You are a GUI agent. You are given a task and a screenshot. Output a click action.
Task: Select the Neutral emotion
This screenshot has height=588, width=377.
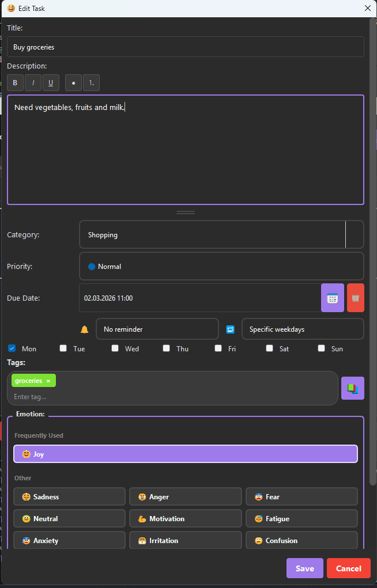click(x=70, y=519)
